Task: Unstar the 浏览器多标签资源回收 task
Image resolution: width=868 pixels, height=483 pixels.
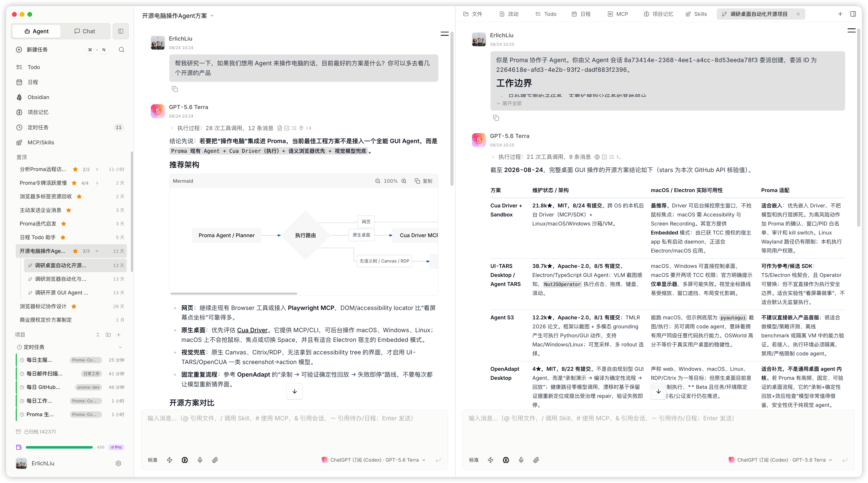Action: click(x=79, y=197)
